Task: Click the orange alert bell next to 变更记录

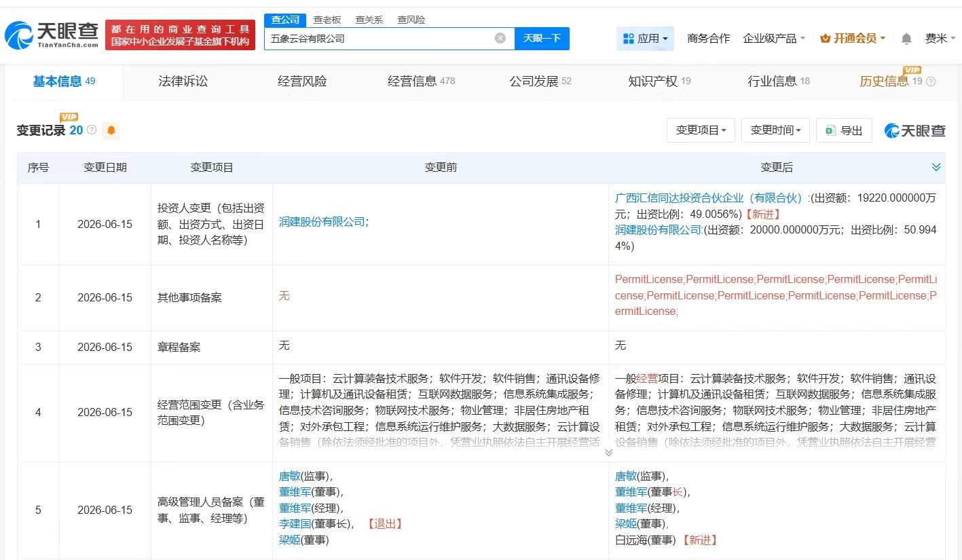Action: click(x=111, y=130)
